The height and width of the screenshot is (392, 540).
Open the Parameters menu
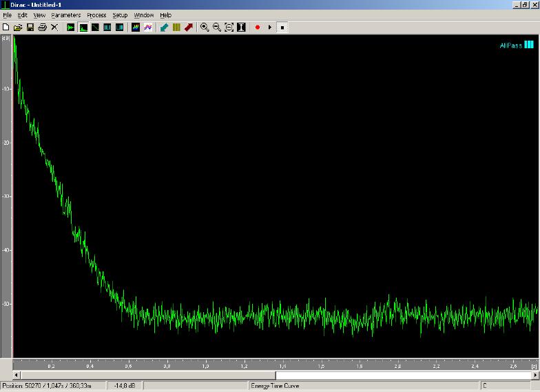click(x=65, y=14)
